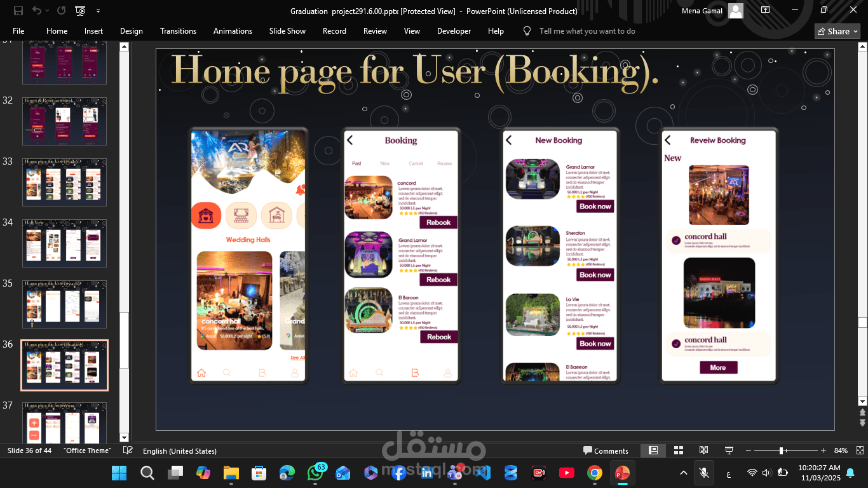Select slide 35 thumbnail

pyautogui.click(x=65, y=304)
